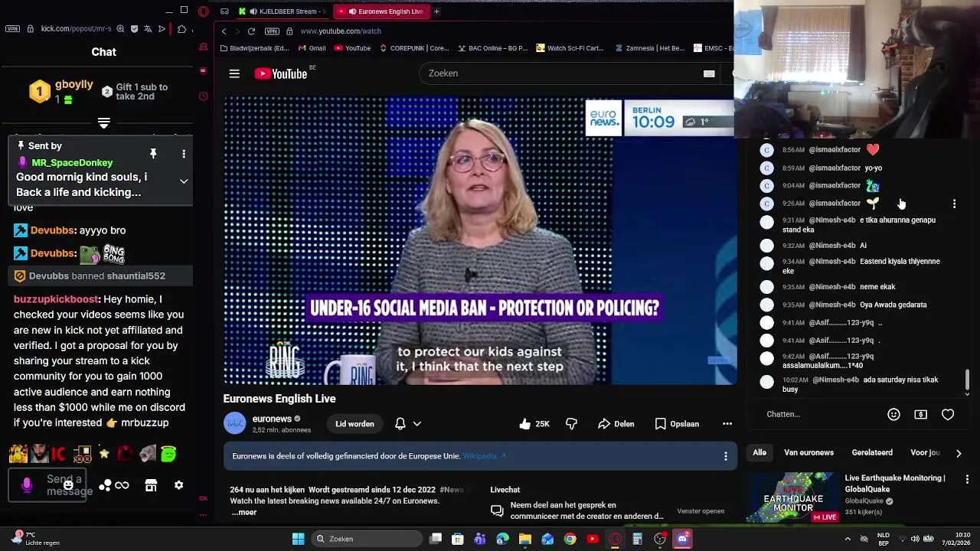Open the Kick chat emote picker smiley
This screenshot has height=551, width=980.
coord(68,485)
